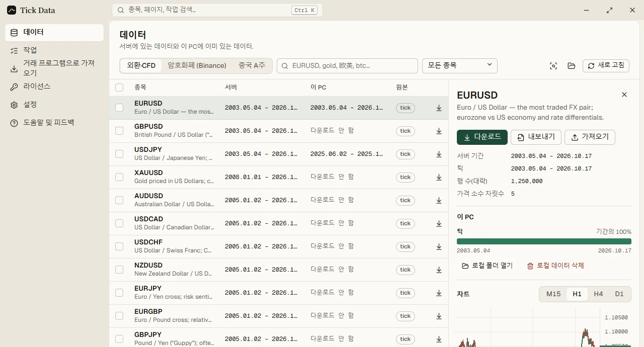Screen dimensions: 644x347
Task: Click the 새로 고침 refresh button
Action: pyautogui.click(x=606, y=66)
